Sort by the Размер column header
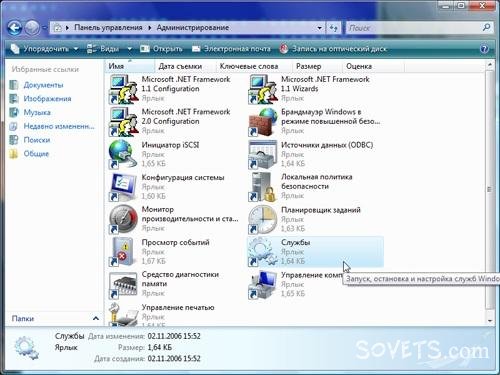 pyautogui.click(x=317, y=66)
